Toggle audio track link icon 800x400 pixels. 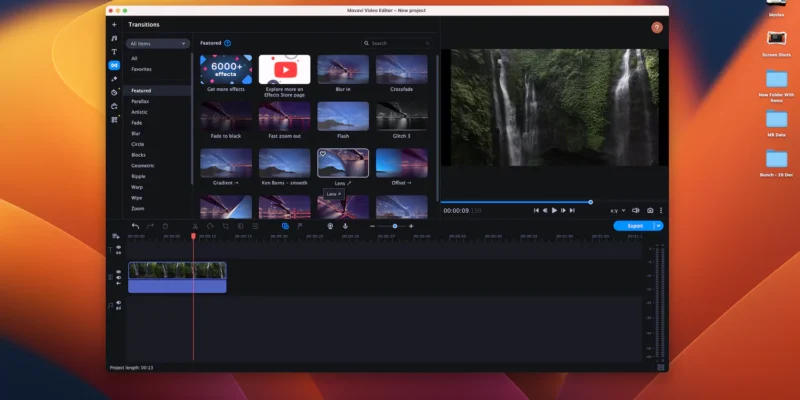[x=118, y=308]
